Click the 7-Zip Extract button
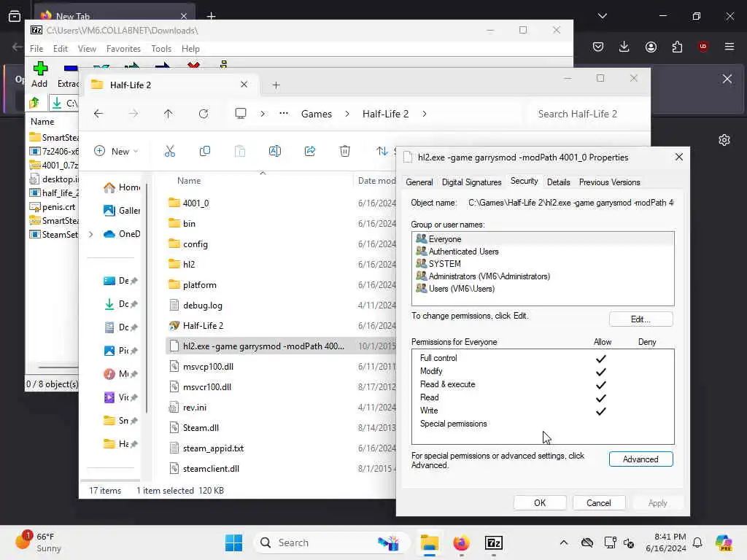The width and height of the screenshot is (747, 560). click(x=68, y=75)
